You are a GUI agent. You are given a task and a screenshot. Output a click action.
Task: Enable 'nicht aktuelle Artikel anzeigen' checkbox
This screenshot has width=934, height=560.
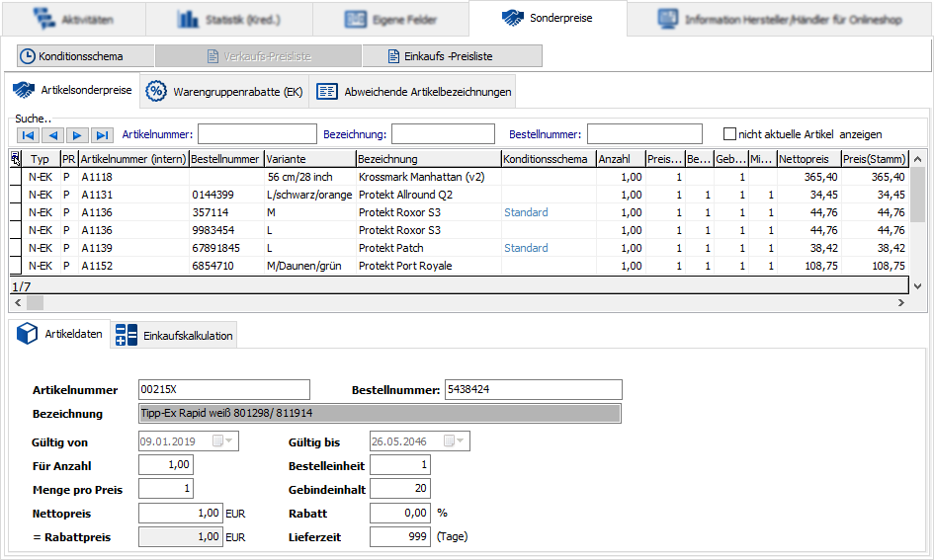coord(729,134)
